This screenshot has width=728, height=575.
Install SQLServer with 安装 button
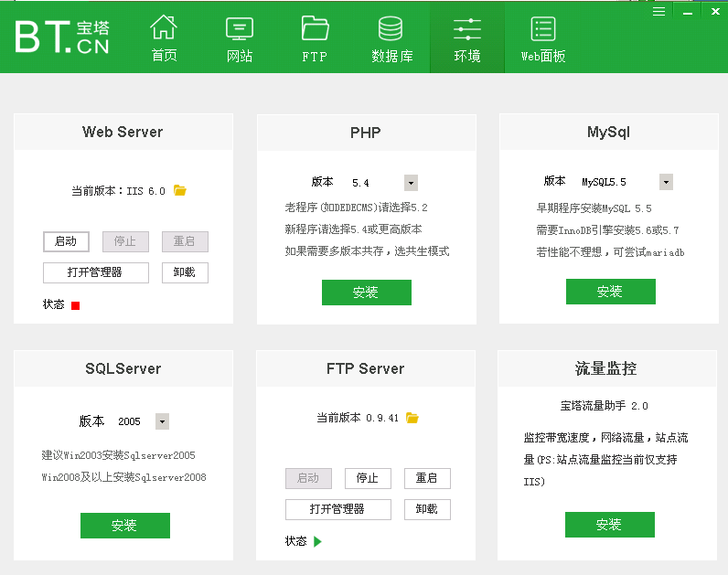(x=125, y=526)
